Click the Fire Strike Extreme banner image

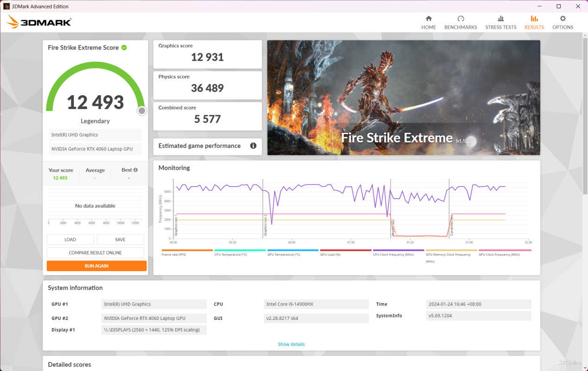pos(403,98)
